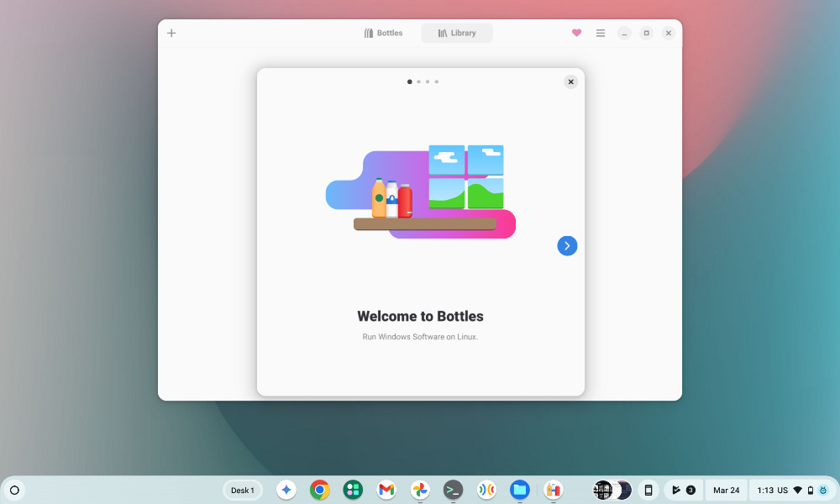The width and height of the screenshot is (840, 504).
Task: Click the plus icon to create a new bottle
Action: (x=171, y=34)
